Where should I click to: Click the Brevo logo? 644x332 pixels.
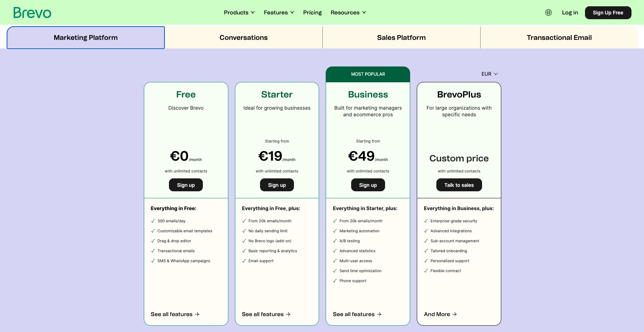32,13
